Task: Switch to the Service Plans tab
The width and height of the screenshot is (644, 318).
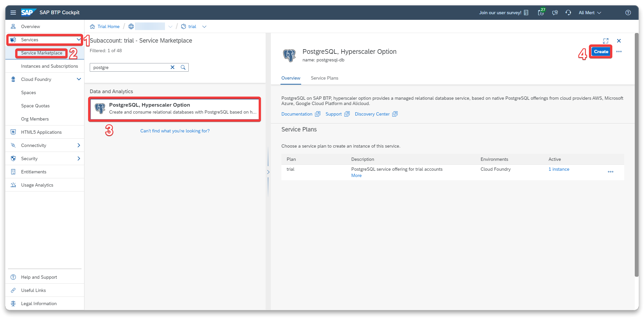Action: (324, 78)
